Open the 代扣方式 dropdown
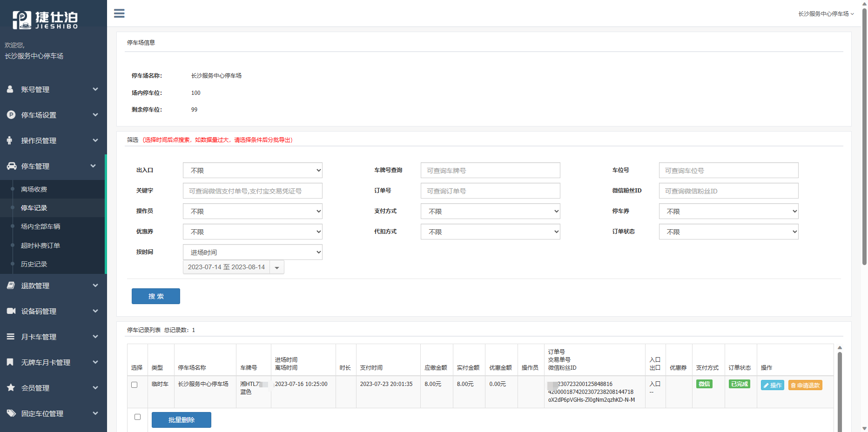This screenshot has height=432, width=868. [491, 232]
